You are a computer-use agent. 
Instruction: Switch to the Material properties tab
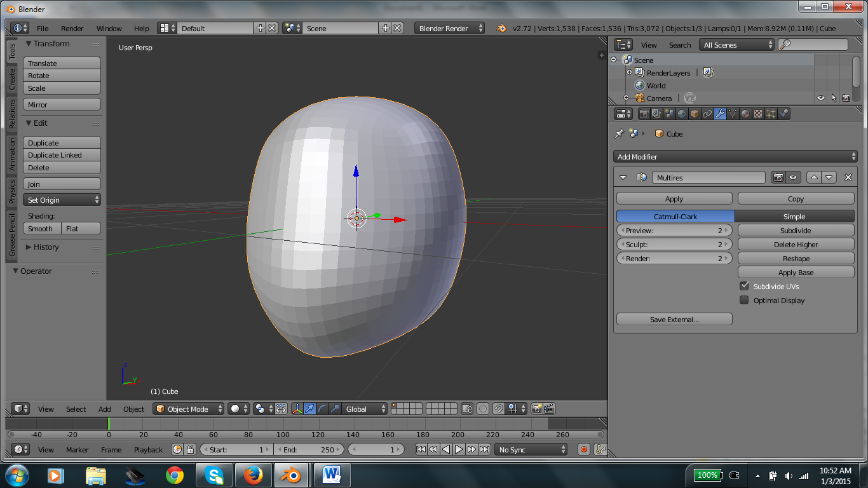pyautogui.click(x=745, y=113)
